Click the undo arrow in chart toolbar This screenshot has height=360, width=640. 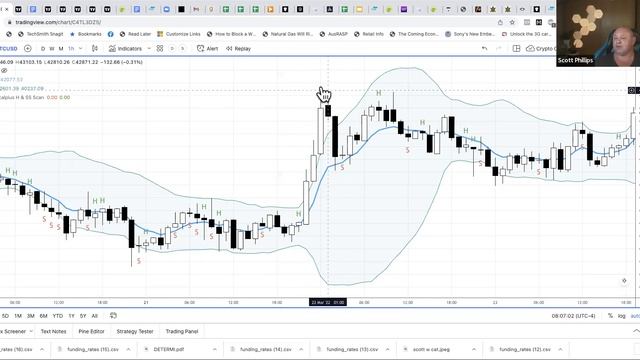coord(484,49)
